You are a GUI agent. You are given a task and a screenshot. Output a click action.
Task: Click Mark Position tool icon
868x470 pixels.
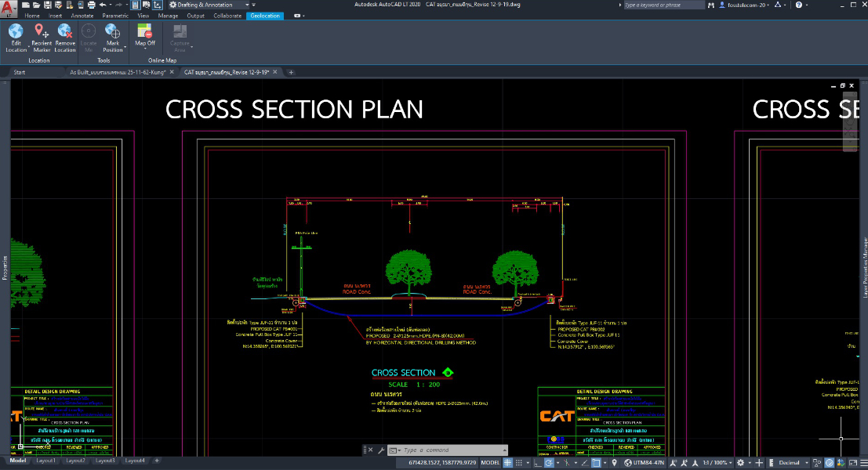112,31
